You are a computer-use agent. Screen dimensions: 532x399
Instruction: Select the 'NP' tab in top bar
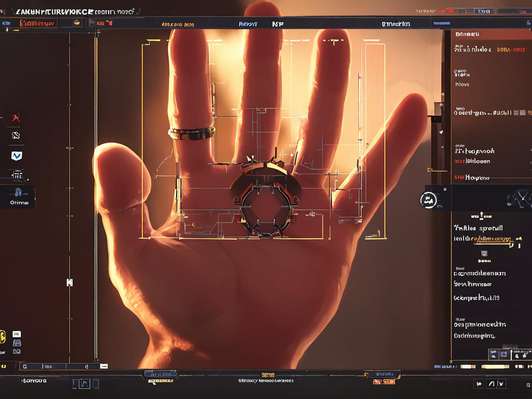[278, 24]
